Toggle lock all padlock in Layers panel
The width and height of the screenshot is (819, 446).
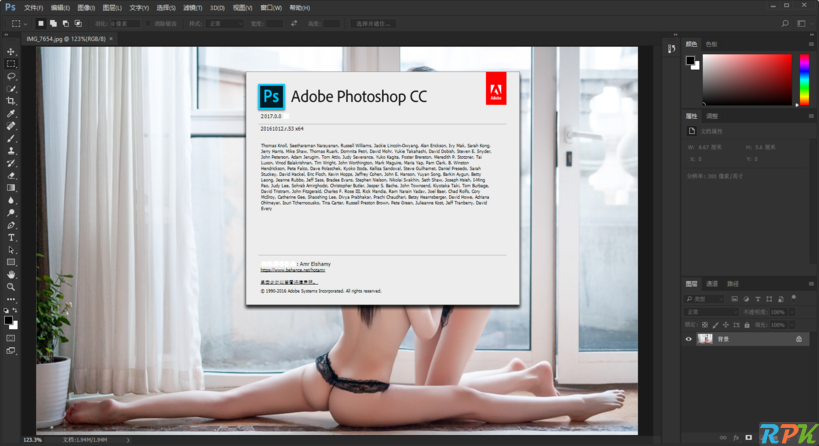747,325
